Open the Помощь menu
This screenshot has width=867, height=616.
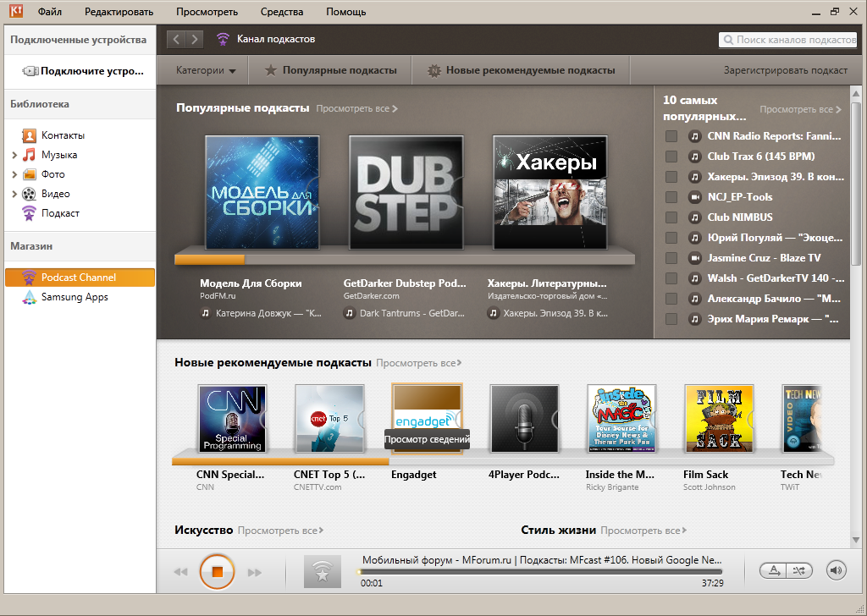coord(345,12)
